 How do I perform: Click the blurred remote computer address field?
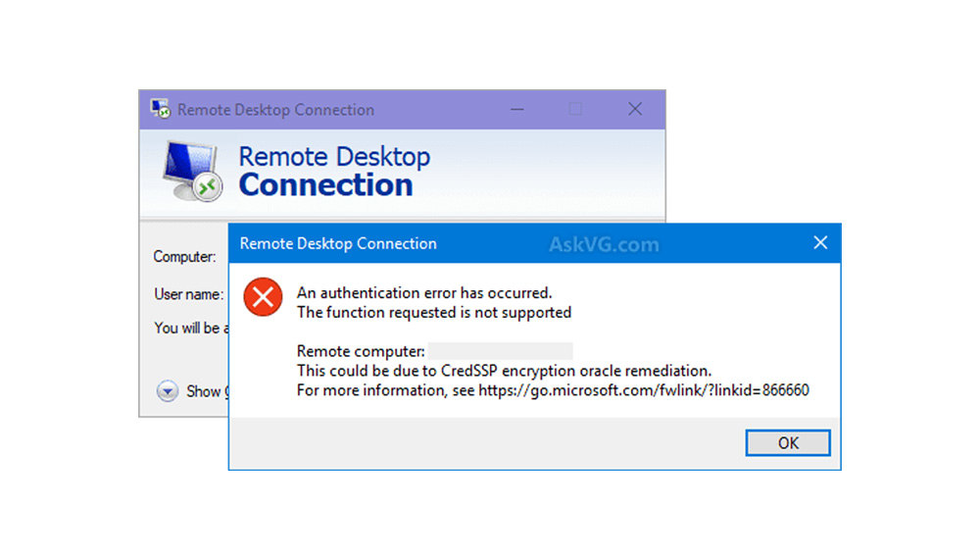coord(500,351)
